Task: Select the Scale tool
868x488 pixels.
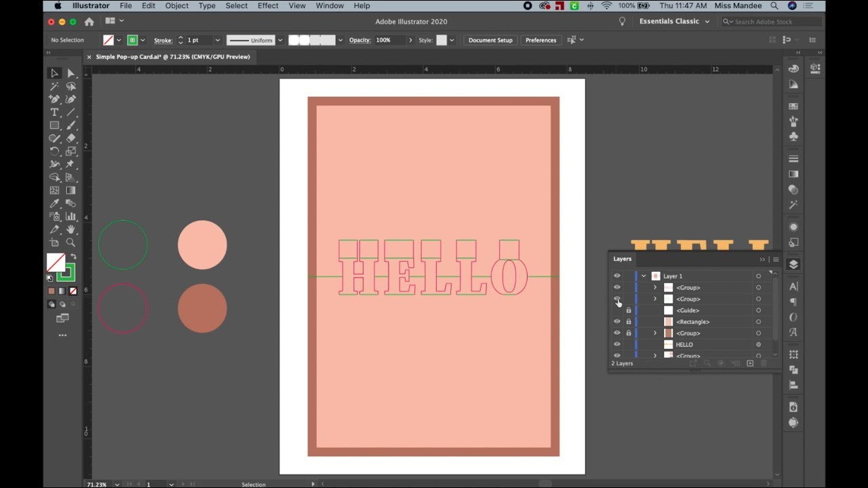Action: point(71,151)
